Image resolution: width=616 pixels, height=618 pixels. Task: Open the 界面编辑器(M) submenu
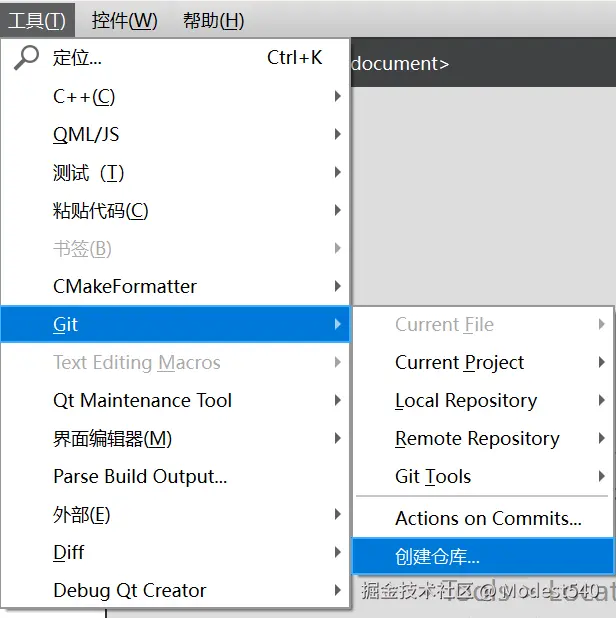click(x=112, y=439)
